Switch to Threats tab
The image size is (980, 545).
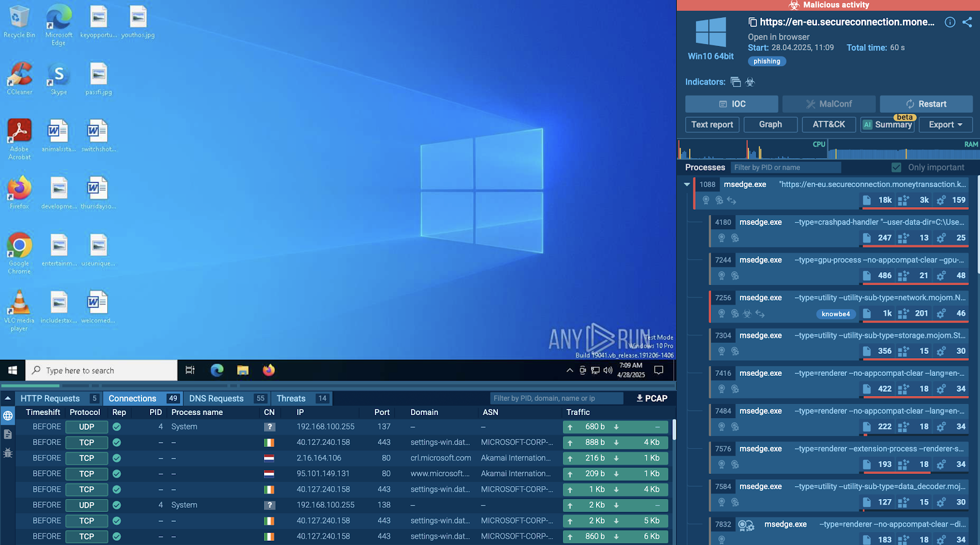[301, 398]
